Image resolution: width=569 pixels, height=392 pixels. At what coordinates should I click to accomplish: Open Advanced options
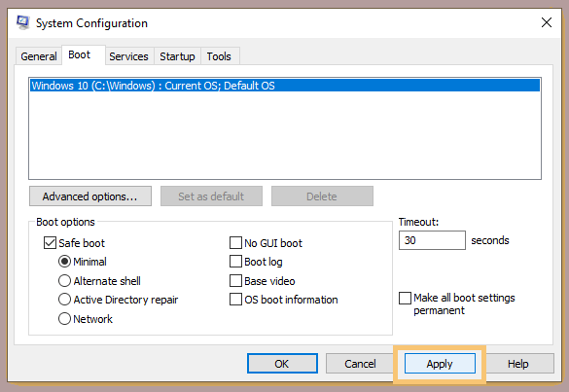90,196
